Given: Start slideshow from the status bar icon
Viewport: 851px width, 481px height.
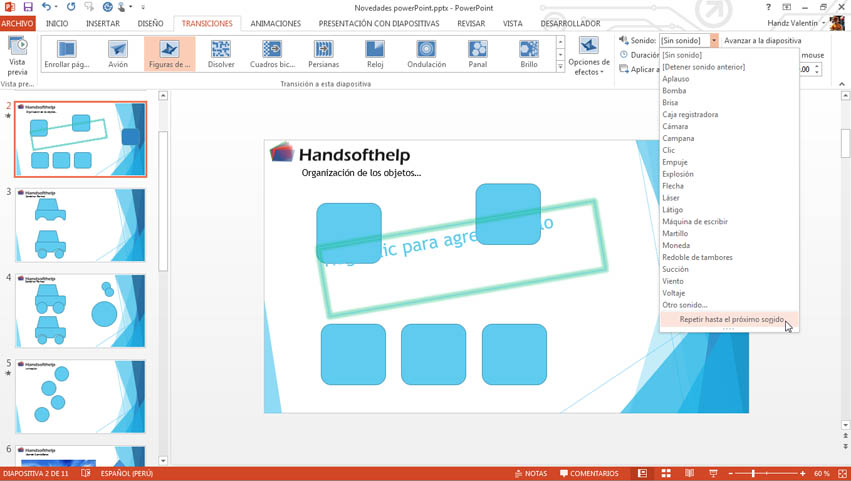Looking at the screenshot, I should click(x=713, y=473).
